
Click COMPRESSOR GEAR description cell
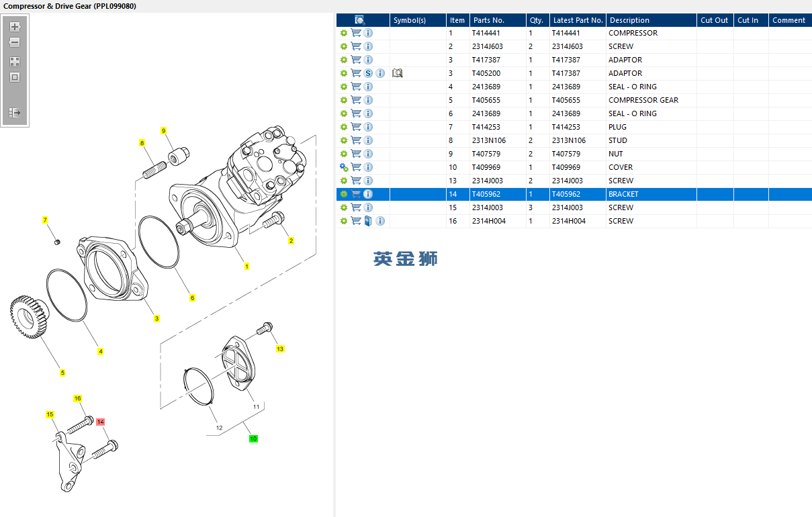click(651, 100)
